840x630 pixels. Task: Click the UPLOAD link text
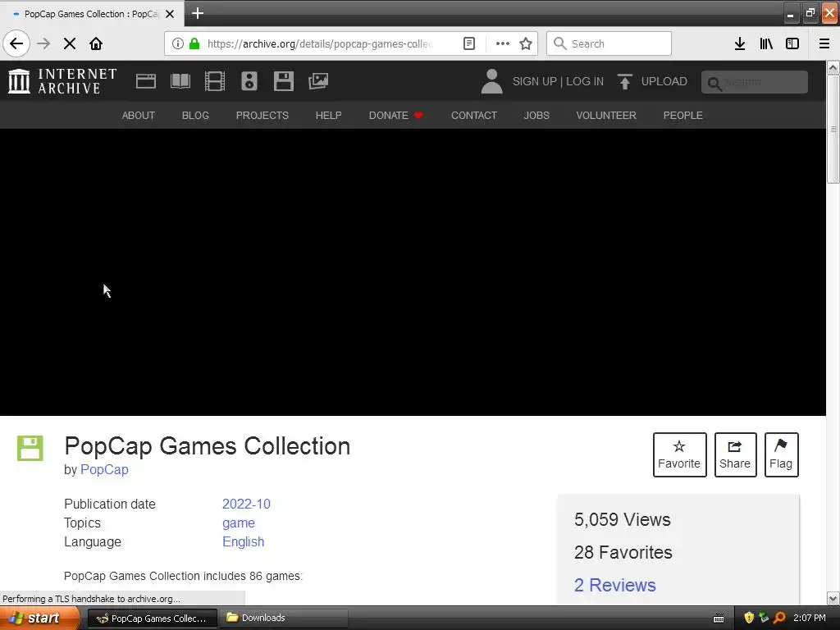[664, 81]
